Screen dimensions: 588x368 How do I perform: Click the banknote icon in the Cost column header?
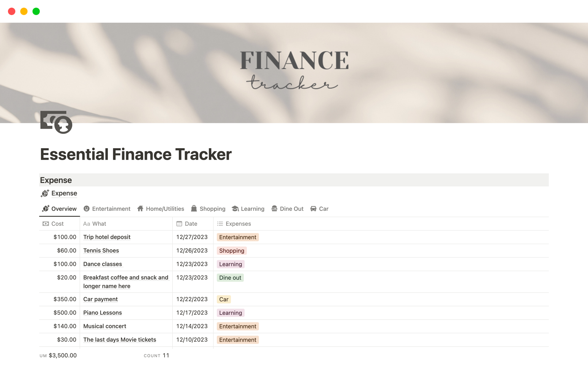click(x=45, y=224)
